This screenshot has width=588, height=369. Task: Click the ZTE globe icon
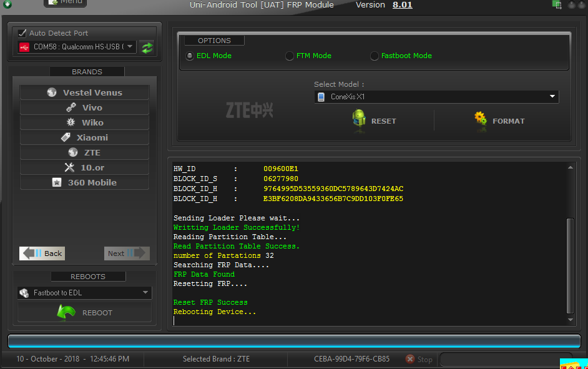click(73, 152)
